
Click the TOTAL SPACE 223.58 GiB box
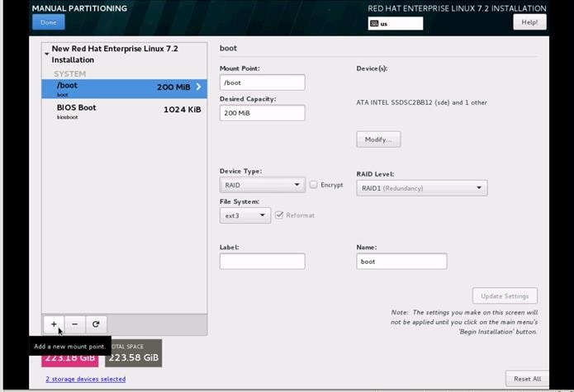click(133, 353)
